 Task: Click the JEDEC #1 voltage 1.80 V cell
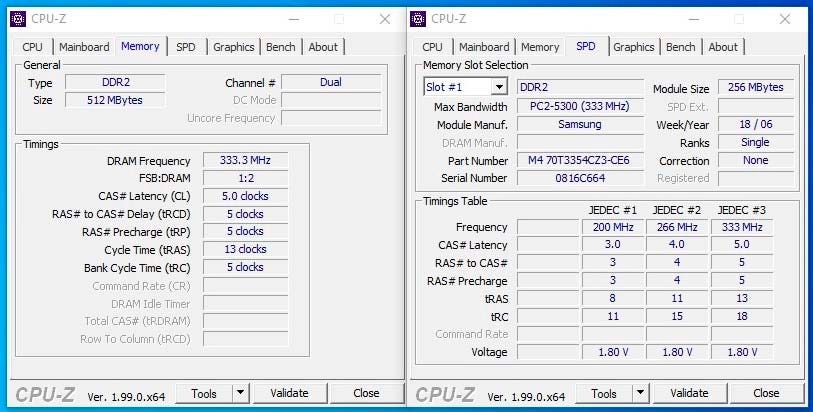(613, 352)
